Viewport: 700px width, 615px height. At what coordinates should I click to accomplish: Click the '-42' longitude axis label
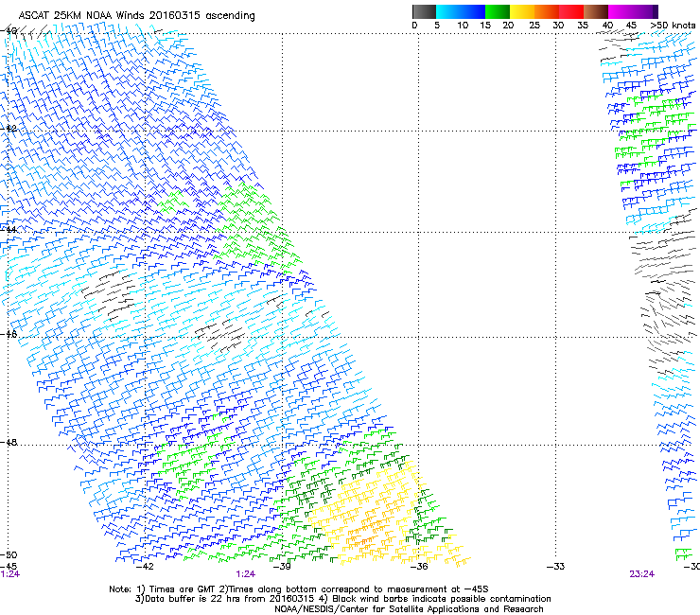coord(145,567)
